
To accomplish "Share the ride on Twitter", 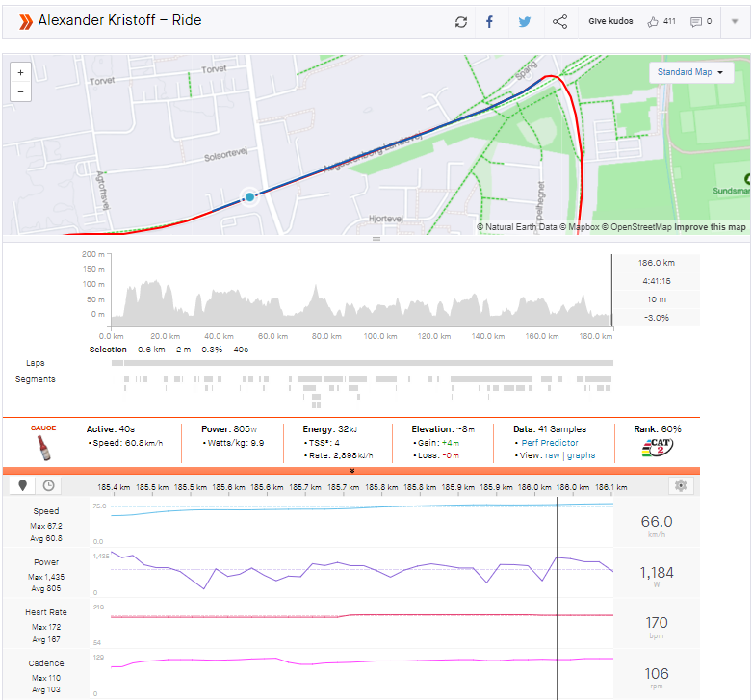I will (x=524, y=22).
